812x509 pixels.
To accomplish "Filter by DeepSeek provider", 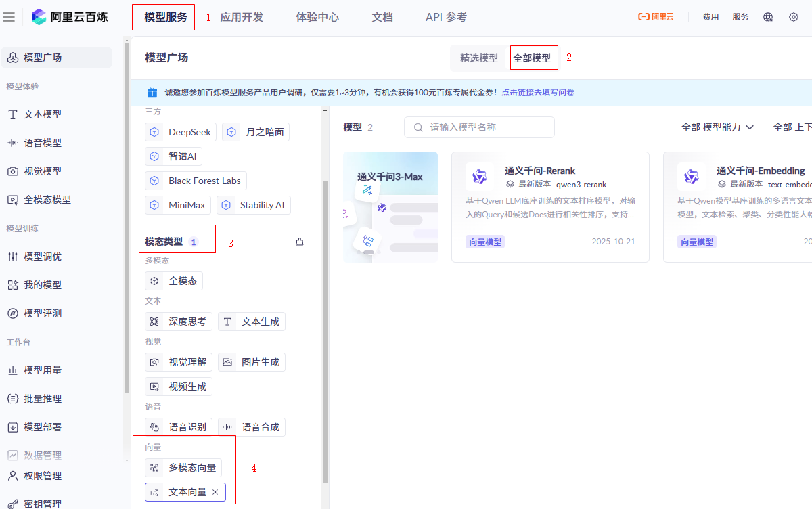I will (181, 132).
